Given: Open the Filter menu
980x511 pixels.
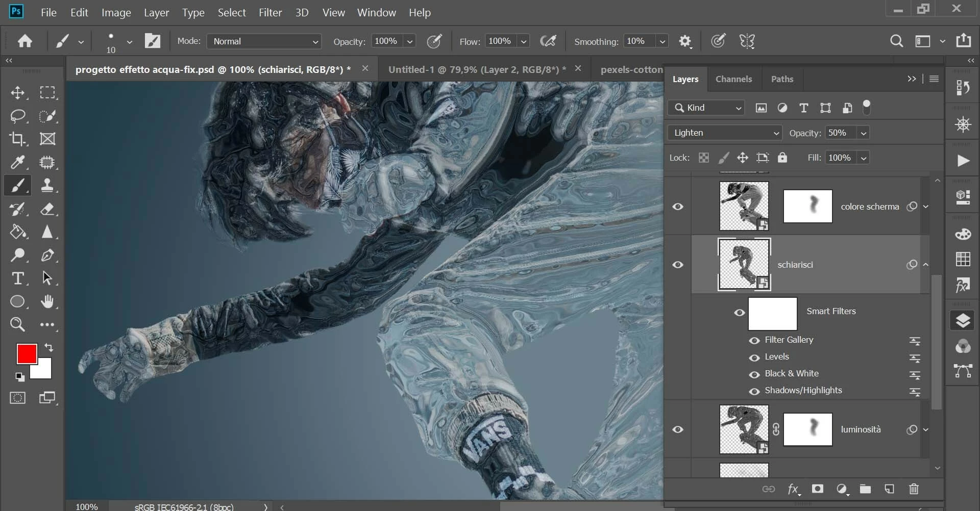Looking at the screenshot, I should point(270,13).
